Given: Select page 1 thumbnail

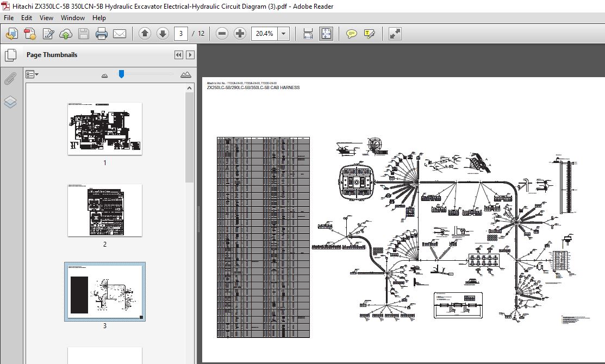Looking at the screenshot, I should coord(105,129).
